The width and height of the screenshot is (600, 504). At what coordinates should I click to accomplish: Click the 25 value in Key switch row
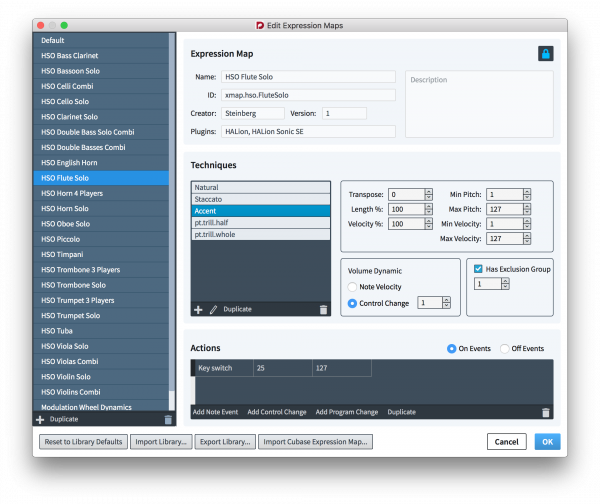(x=283, y=368)
